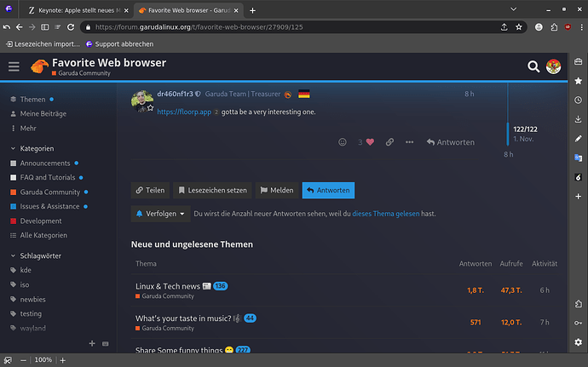Open the Announcements category
588x367 pixels.
click(x=45, y=163)
